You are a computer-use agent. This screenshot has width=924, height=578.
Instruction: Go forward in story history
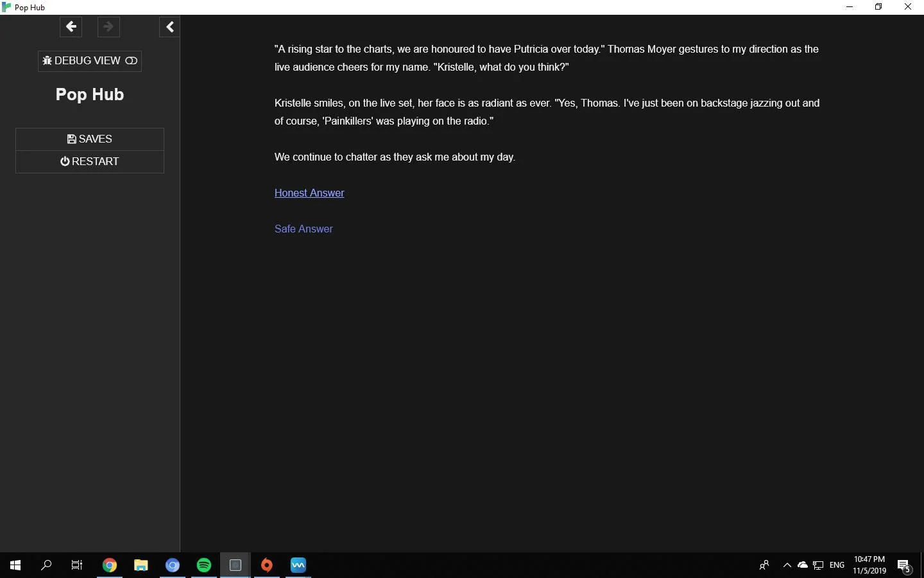click(108, 27)
